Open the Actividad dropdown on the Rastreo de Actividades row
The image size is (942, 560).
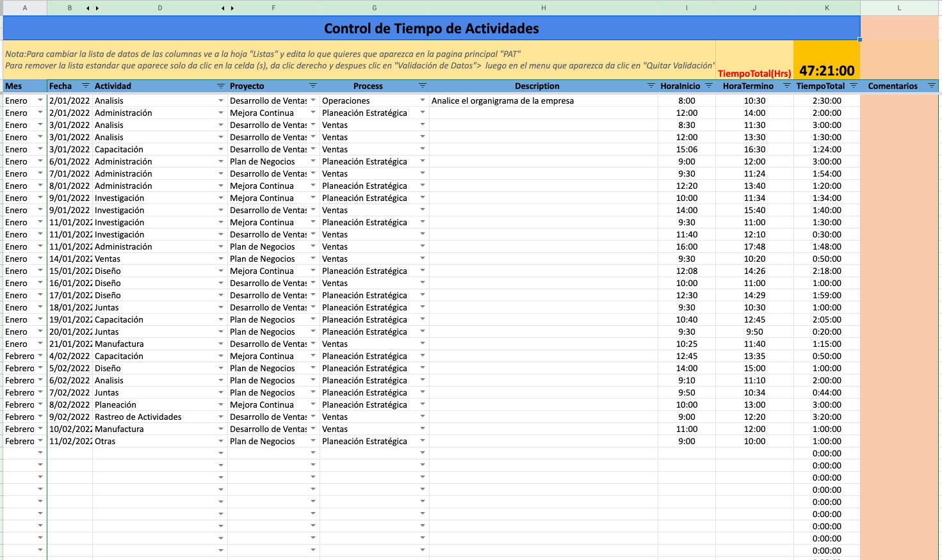tap(220, 417)
